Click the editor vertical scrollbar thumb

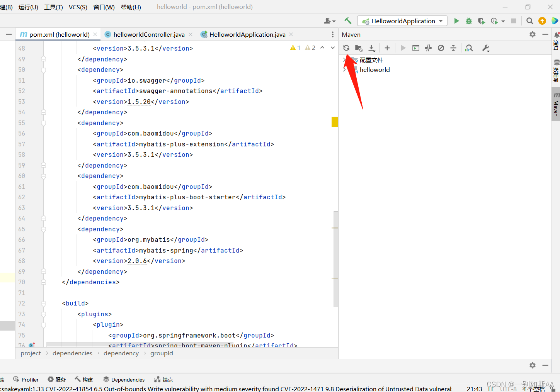click(x=336, y=259)
